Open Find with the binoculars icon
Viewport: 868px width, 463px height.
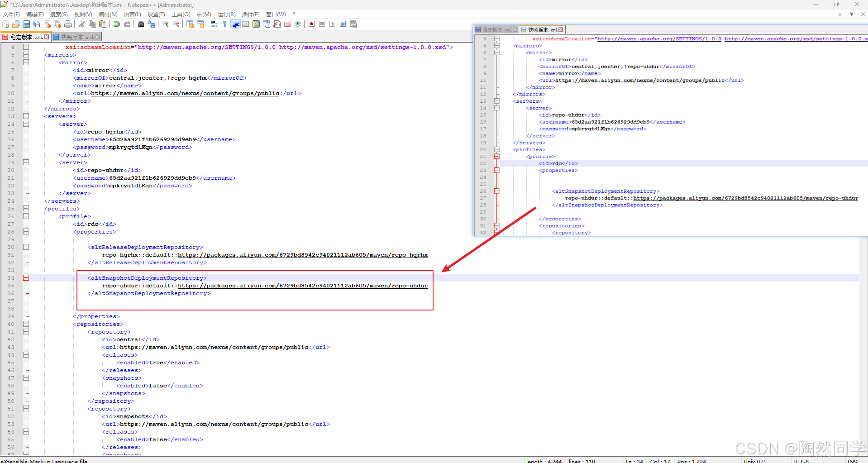click(x=141, y=24)
